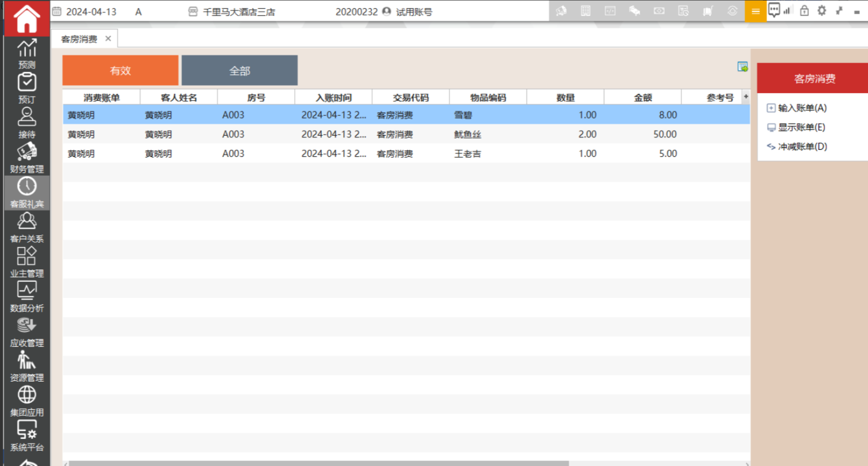Click the bed icon in top toolbar
The height and width of the screenshot is (466, 868).
point(635,11)
